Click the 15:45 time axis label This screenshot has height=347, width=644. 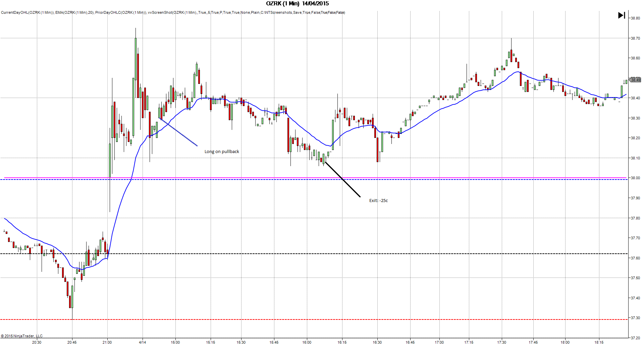(274, 342)
